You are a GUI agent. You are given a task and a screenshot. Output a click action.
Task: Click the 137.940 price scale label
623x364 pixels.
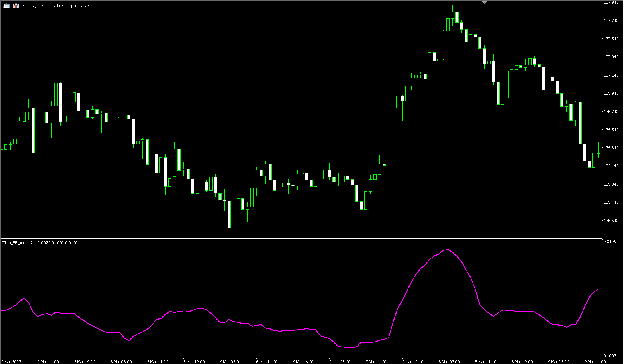pyautogui.click(x=611, y=2)
